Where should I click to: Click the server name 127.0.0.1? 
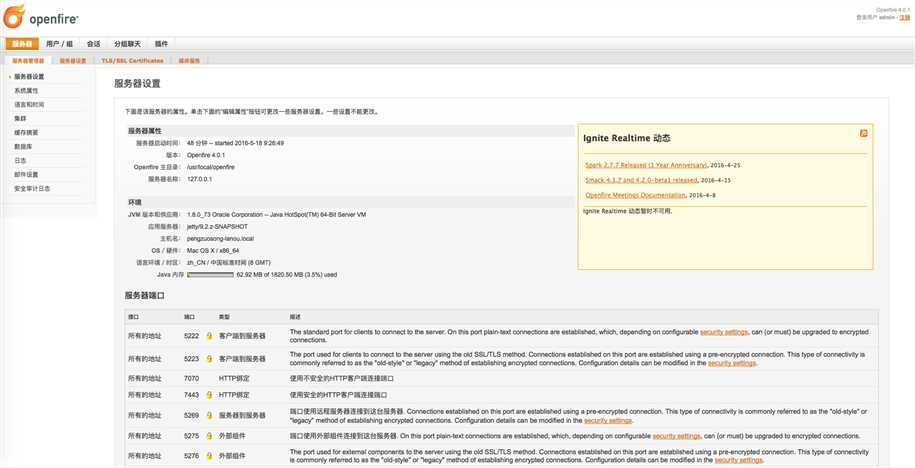click(x=200, y=179)
